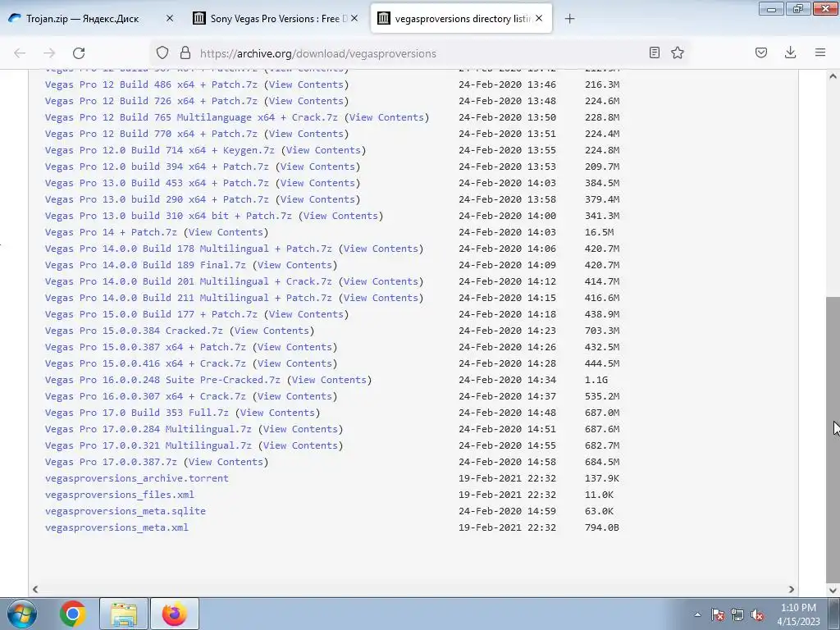Open Vegas Pro 12 Build 765 Multilanguage link
Screen dimensions: 840x630
(x=191, y=117)
